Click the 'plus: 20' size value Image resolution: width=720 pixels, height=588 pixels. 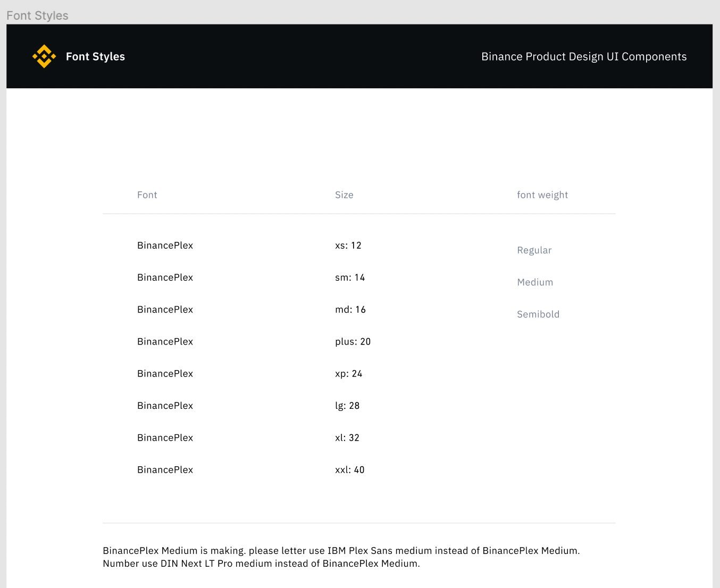point(353,341)
